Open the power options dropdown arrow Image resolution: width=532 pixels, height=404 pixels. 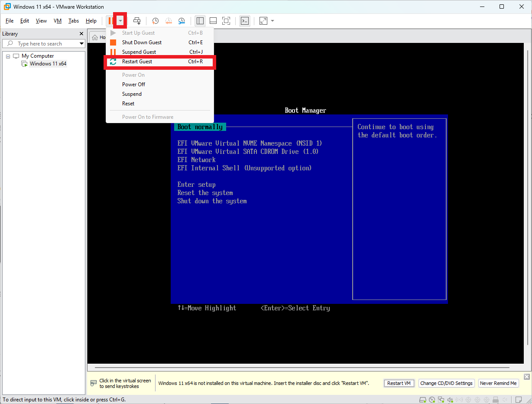[120, 20]
